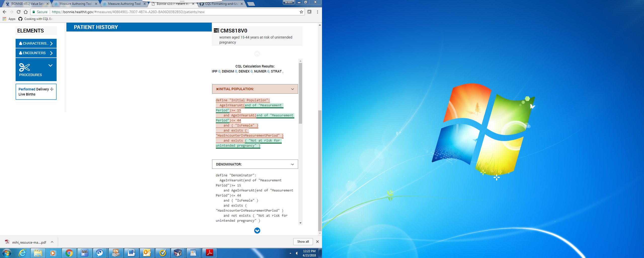Click the faded circular up-arrow above results
Screen dimensions: 644x258
[257, 54]
